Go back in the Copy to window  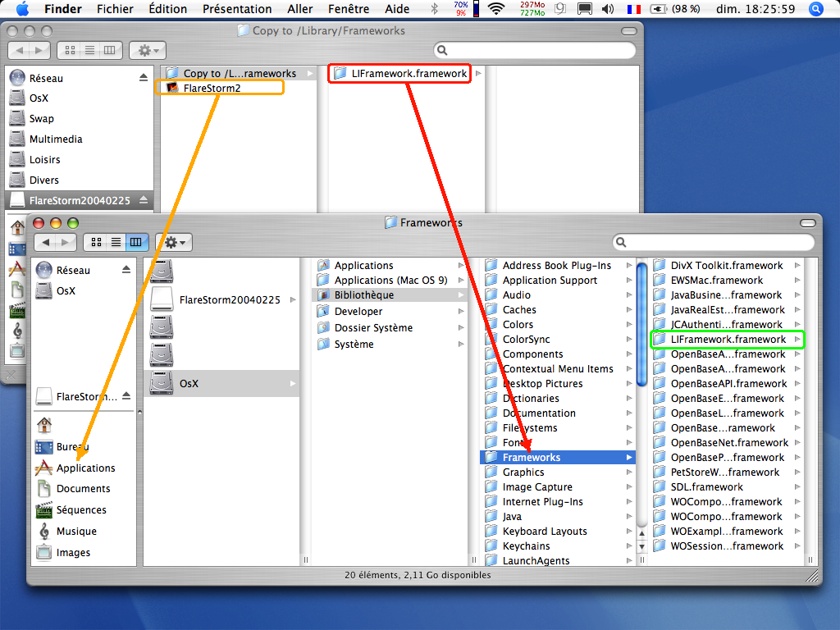click(20, 50)
